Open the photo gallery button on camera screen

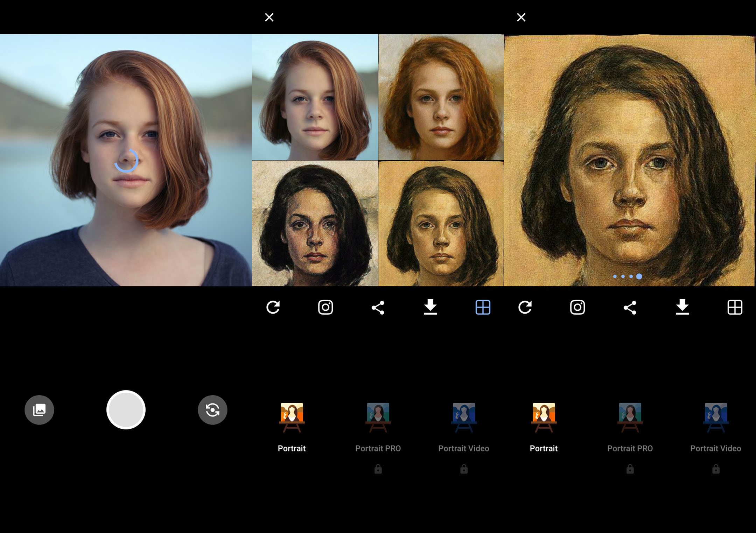39,410
